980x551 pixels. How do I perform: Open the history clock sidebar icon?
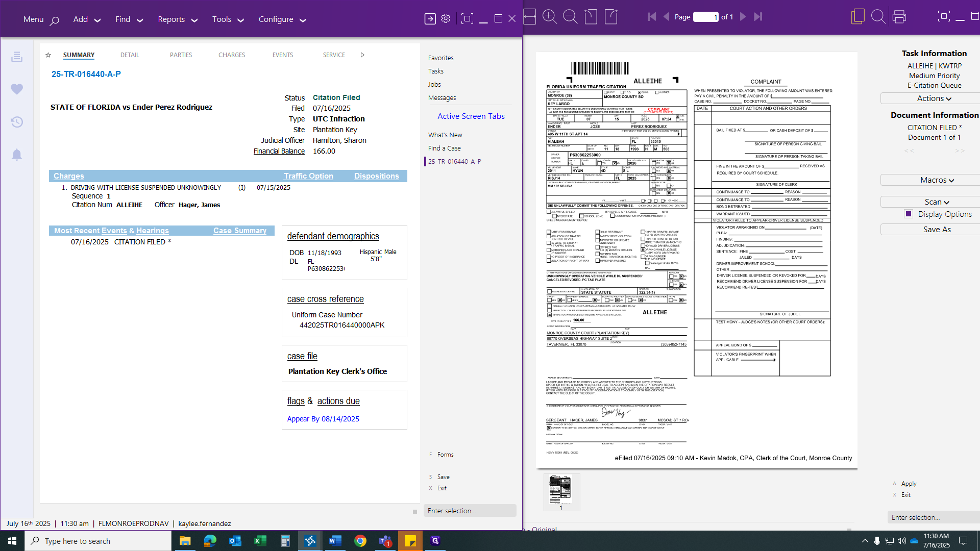click(x=17, y=122)
